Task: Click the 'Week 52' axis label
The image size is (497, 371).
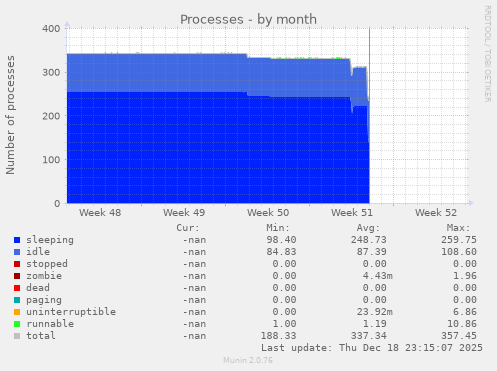Action: pyautogui.click(x=436, y=213)
